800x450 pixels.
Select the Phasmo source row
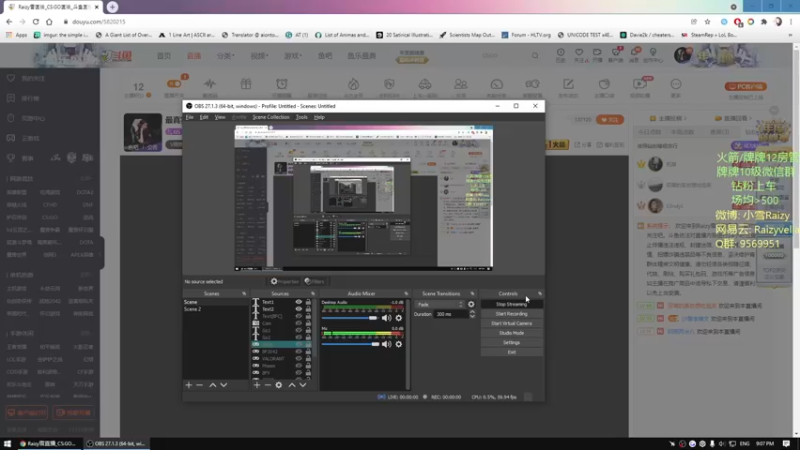pyautogui.click(x=281, y=366)
